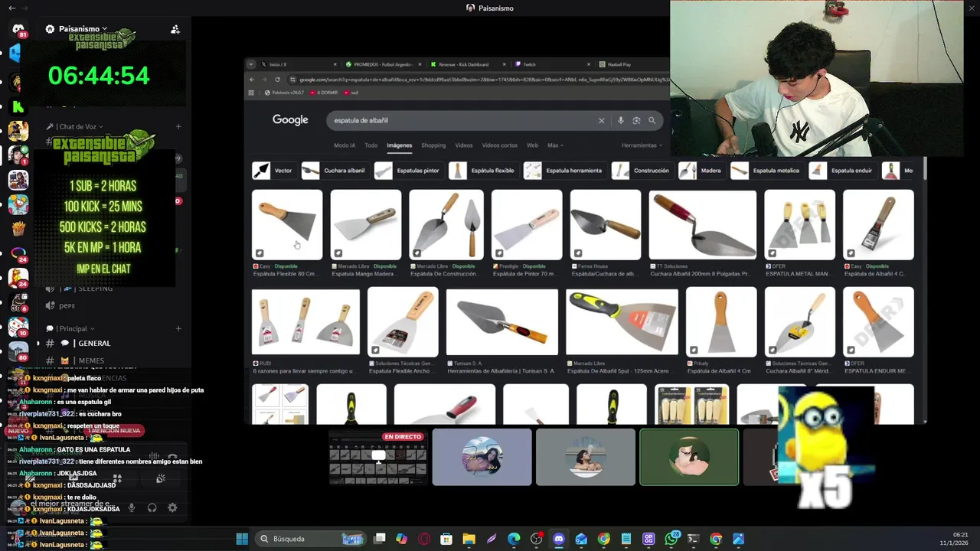Open Task View on the taskbar
The image size is (980, 551).
click(x=379, y=539)
